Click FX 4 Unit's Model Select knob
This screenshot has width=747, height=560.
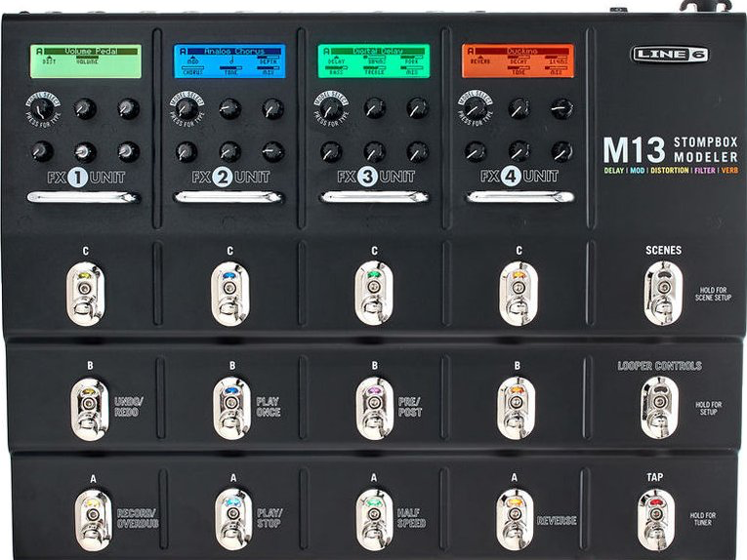tap(475, 109)
